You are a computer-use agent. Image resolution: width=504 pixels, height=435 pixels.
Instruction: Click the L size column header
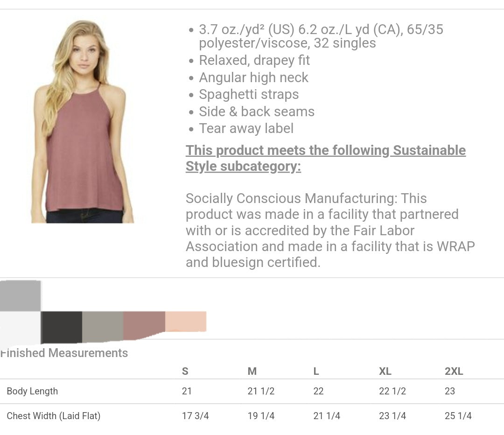coord(316,372)
